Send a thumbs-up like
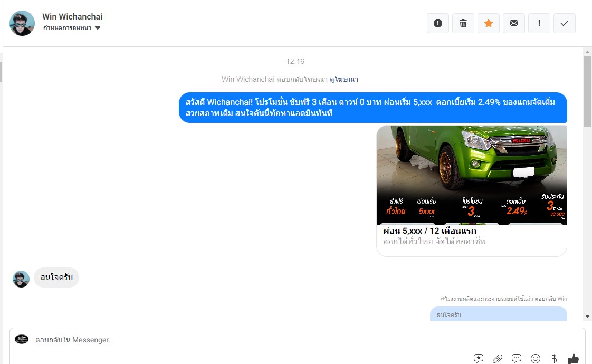The width and height of the screenshot is (592, 364). click(573, 358)
